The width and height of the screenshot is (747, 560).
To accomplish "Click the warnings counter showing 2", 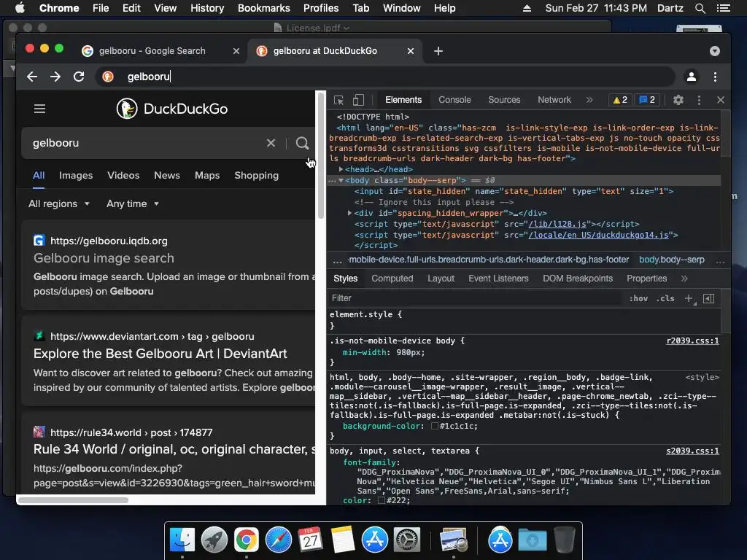I will click(620, 100).
